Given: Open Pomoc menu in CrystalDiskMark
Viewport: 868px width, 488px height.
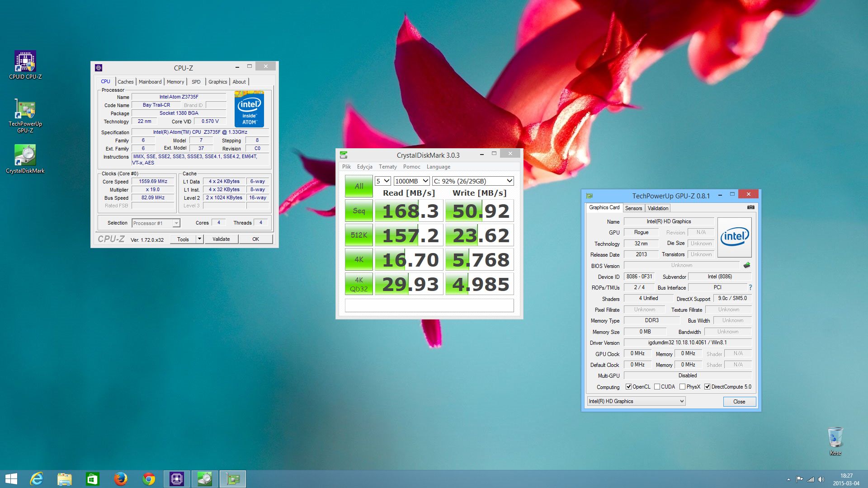Looking at the screenshot, I should click(411, 167).
